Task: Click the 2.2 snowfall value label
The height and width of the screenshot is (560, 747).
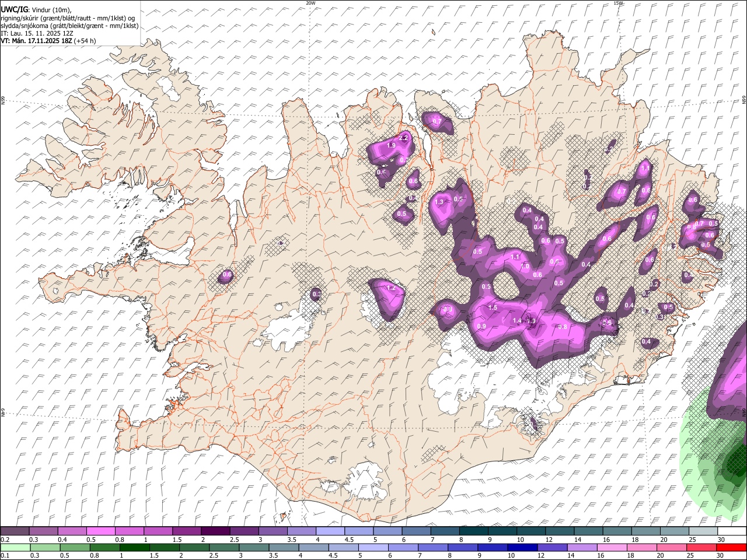Action: tap(403, 138)
